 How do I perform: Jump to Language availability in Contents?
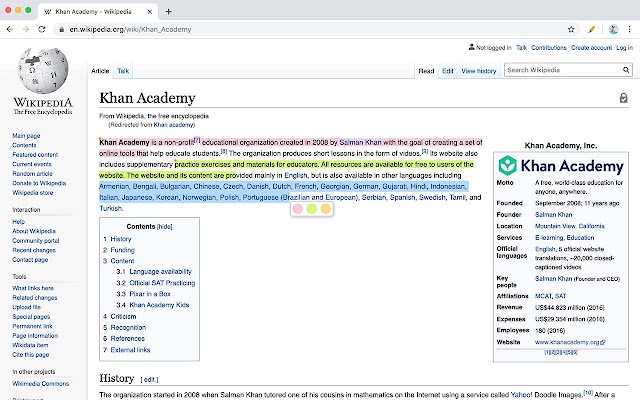(x=160, y=271)
